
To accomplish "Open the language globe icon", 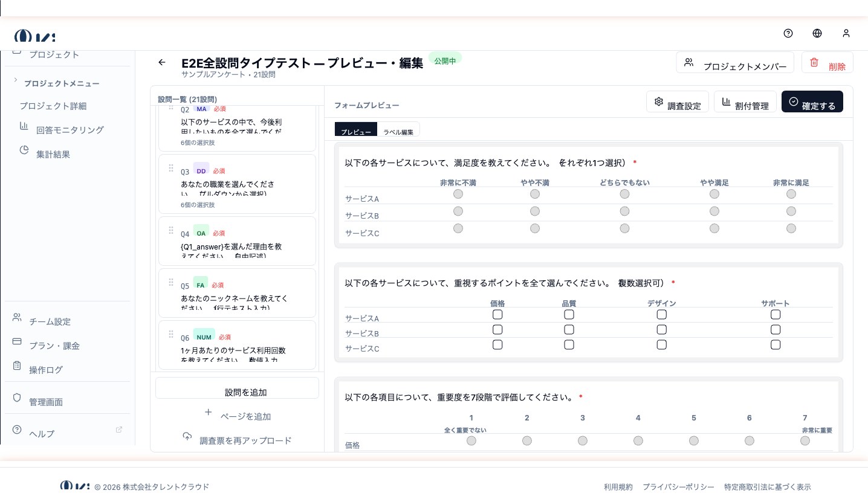I will 817,33.
